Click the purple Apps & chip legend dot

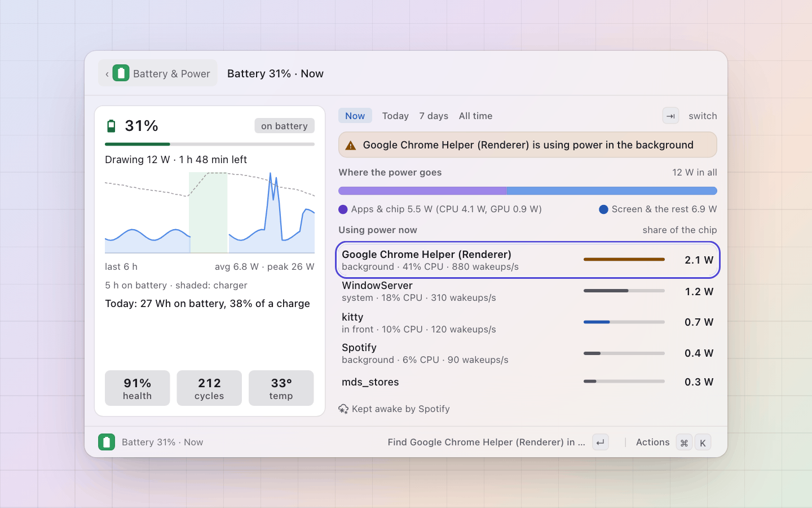[343, 209]
